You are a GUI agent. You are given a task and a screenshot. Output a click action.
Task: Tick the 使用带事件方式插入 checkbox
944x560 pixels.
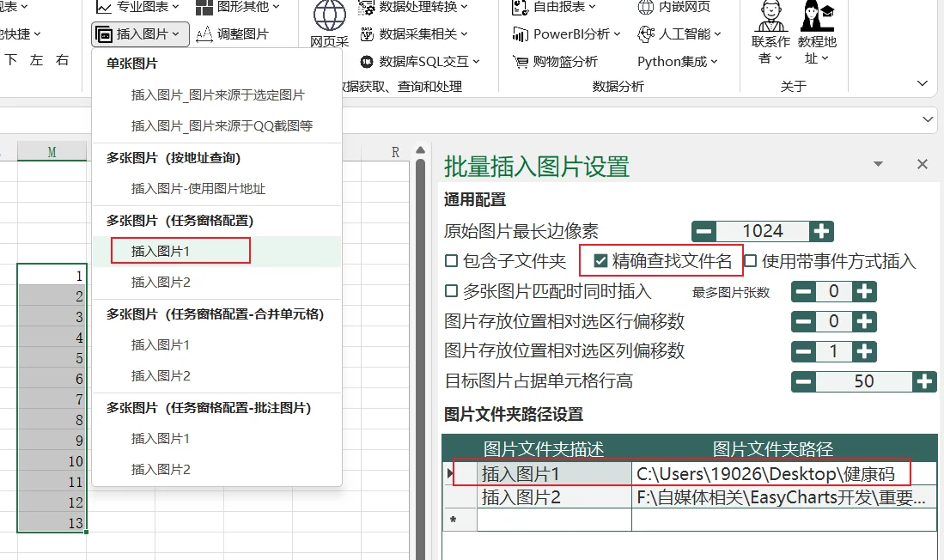[750, 261]
